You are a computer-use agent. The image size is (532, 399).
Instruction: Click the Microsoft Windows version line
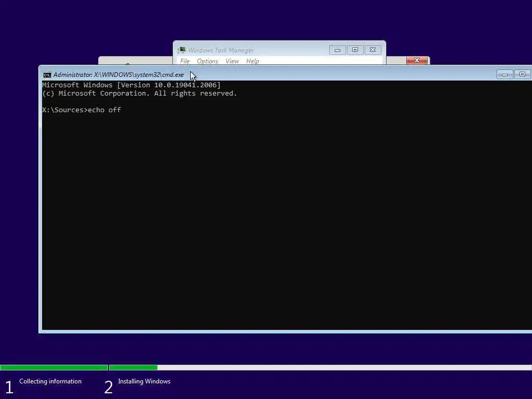click(x=131, y=85)
